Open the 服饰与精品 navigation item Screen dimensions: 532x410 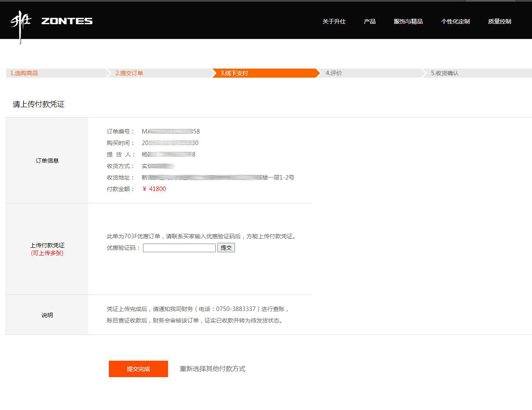(408, 21)
